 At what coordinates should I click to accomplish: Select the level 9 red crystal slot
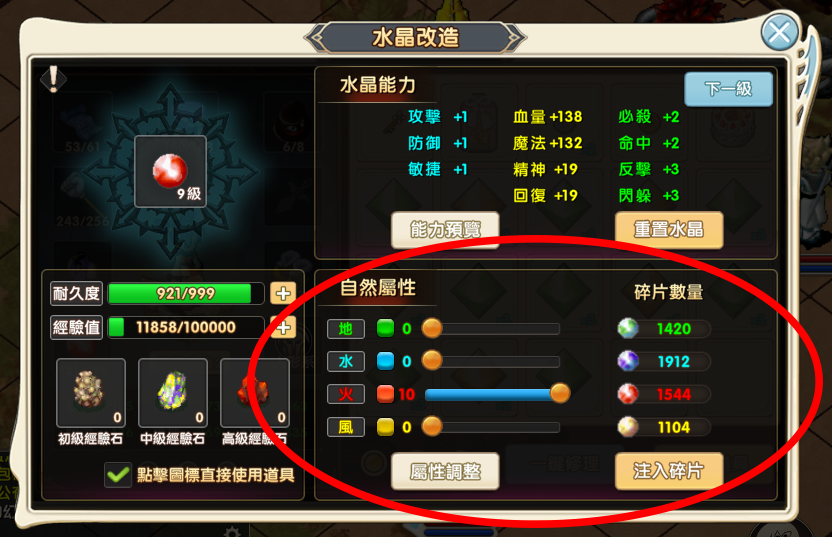pos(170,171)
